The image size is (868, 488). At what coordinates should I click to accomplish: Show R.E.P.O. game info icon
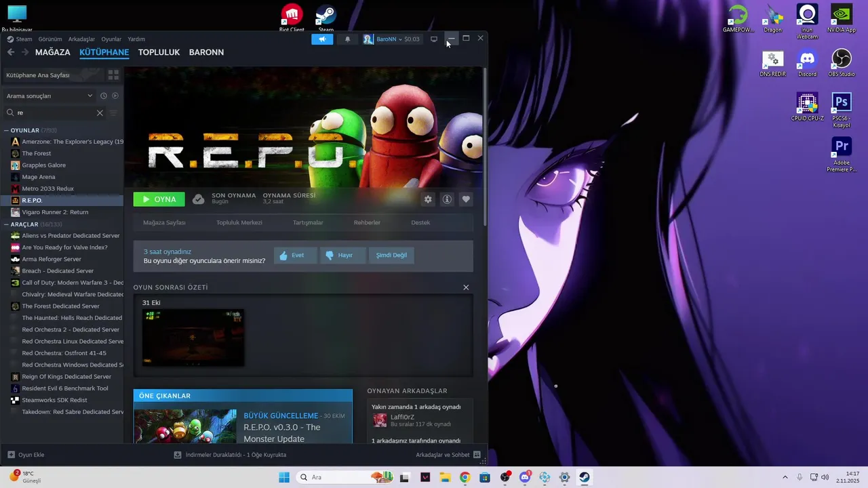point(447,199)
